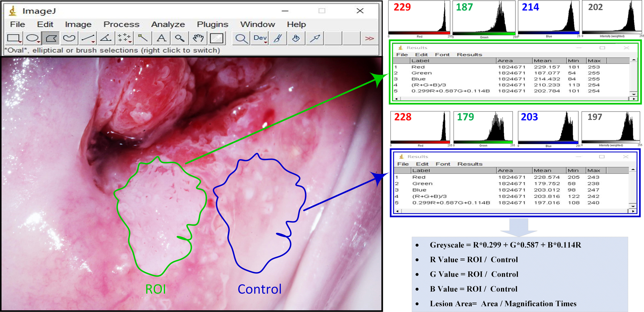Screen dimensions: 644x312
Task: Select the Rectangle selection tool
Action: point(14,38)
